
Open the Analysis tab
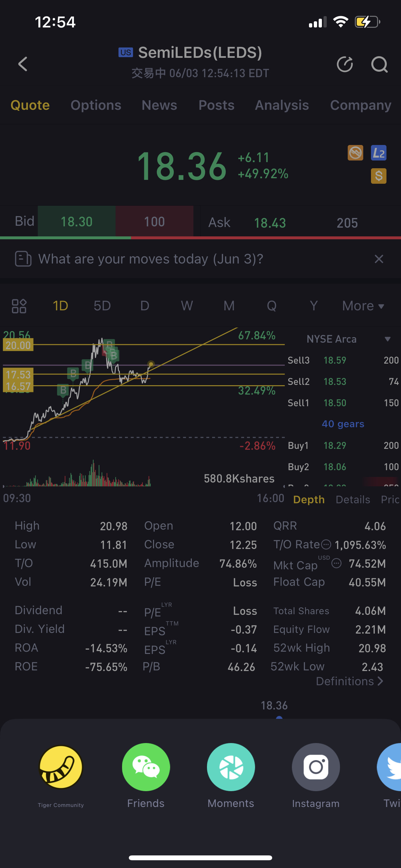pos(282,105)
